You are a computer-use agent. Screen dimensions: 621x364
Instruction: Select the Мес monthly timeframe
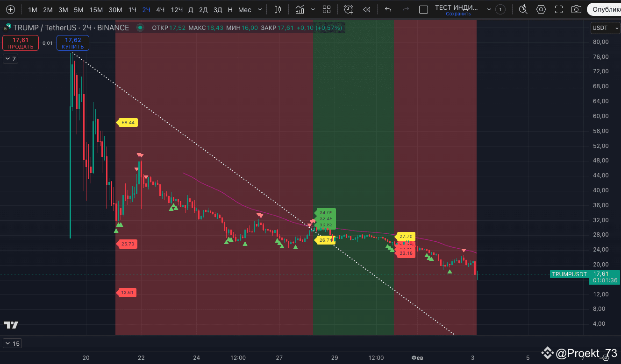244,10
